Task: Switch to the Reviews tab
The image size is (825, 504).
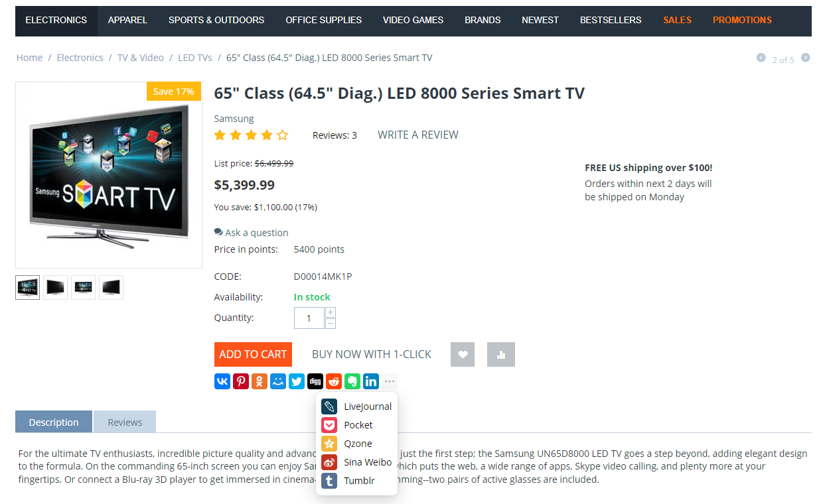Action: coord(125,422)
